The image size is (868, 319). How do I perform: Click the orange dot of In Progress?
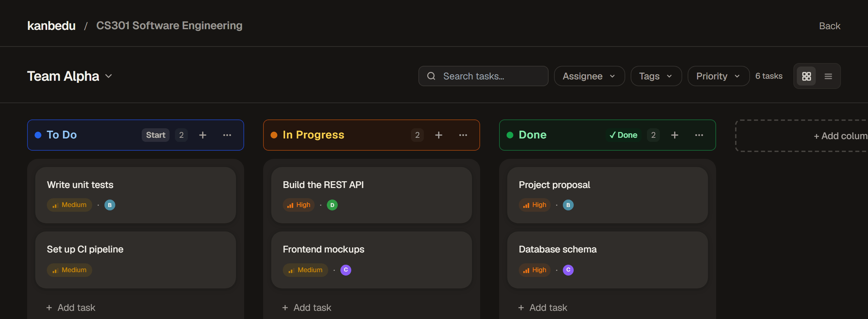(274, 135)
